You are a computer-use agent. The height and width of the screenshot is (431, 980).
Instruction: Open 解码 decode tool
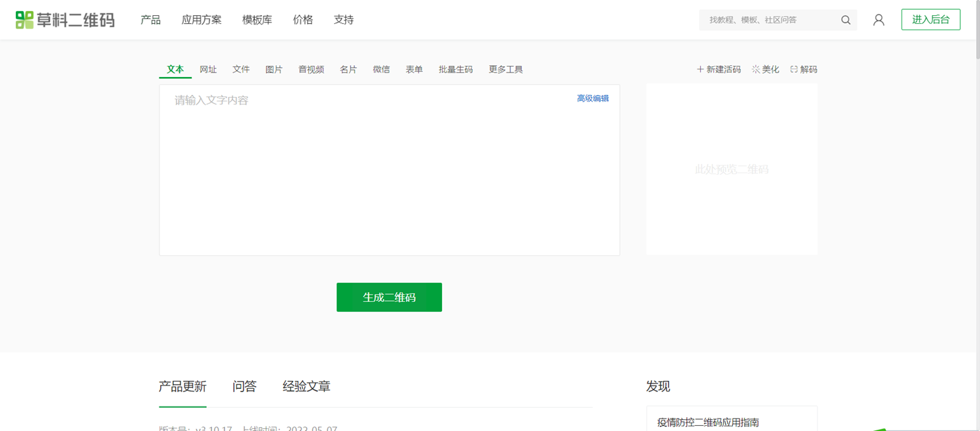pyautogui.click(x=803, y=69)
